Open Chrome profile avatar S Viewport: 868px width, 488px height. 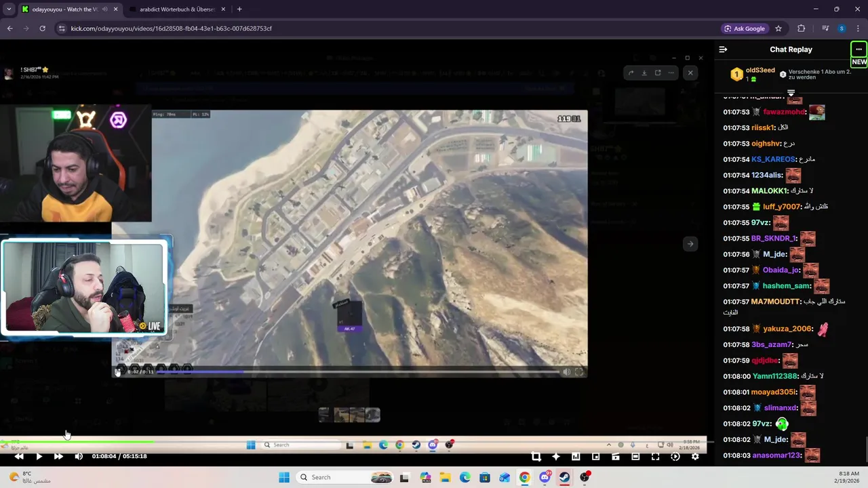(842, 28)
